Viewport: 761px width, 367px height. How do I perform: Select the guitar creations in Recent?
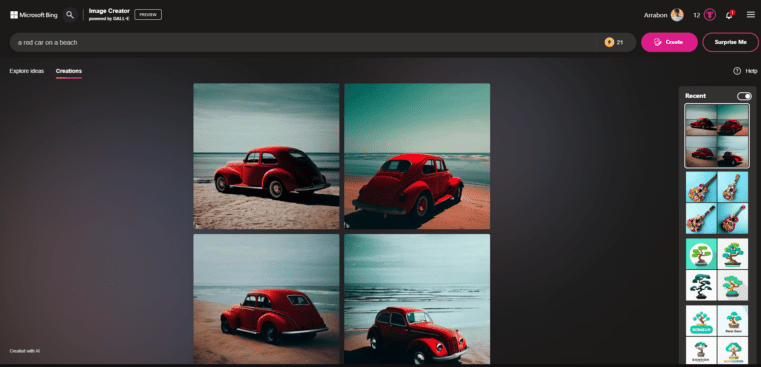click(717, 202)
